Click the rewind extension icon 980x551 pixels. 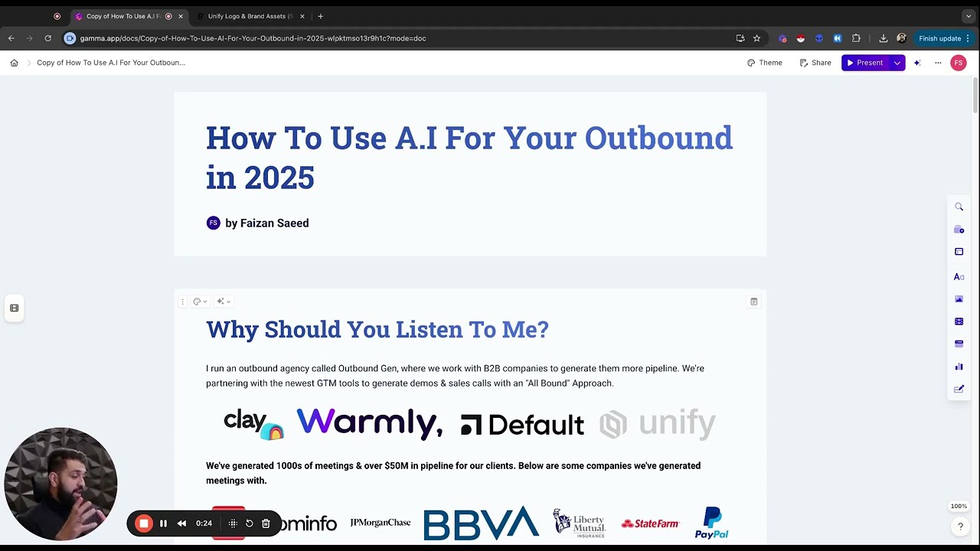click(x=838, y=38)
